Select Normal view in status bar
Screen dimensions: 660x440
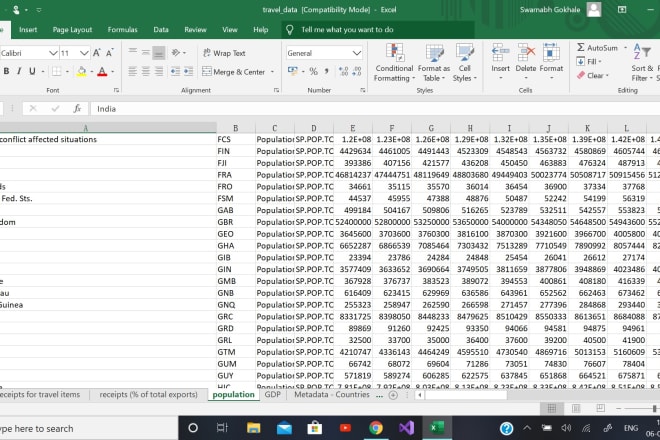pos(551,408)
